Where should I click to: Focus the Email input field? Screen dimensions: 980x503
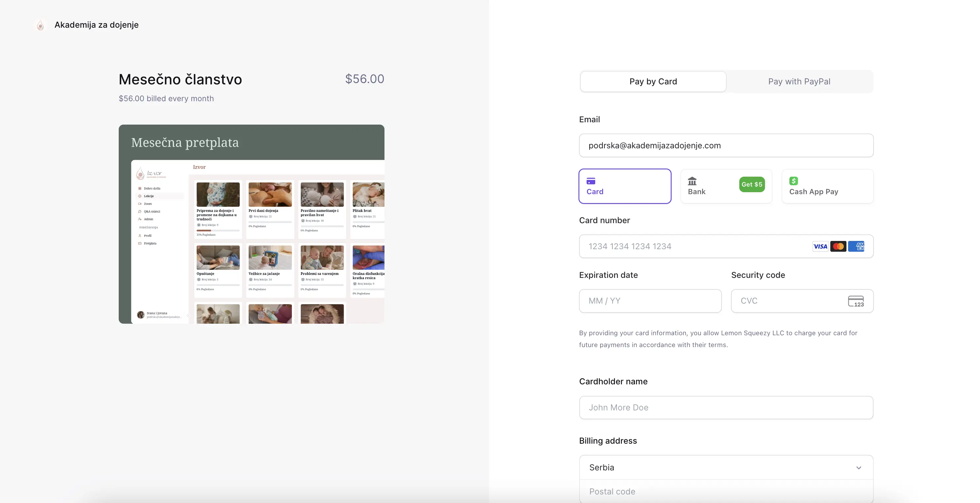tap(726, 145)
